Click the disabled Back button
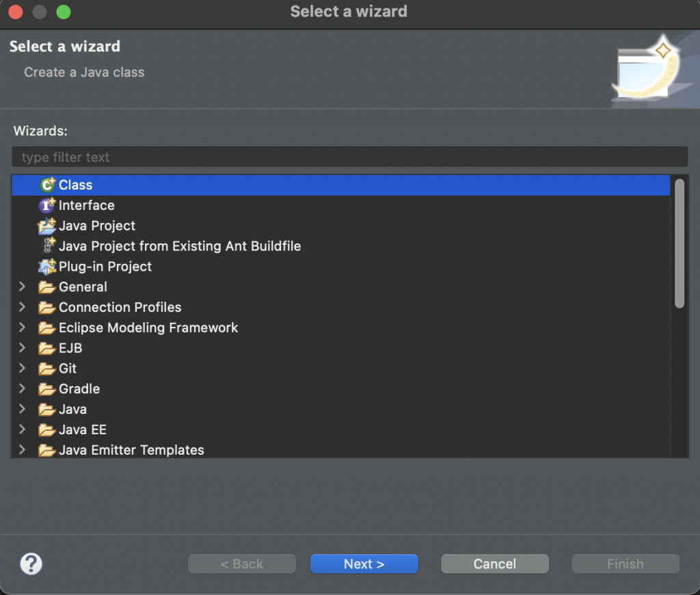The height and width of the screenshot is (595, 700). tap(242, 564)
